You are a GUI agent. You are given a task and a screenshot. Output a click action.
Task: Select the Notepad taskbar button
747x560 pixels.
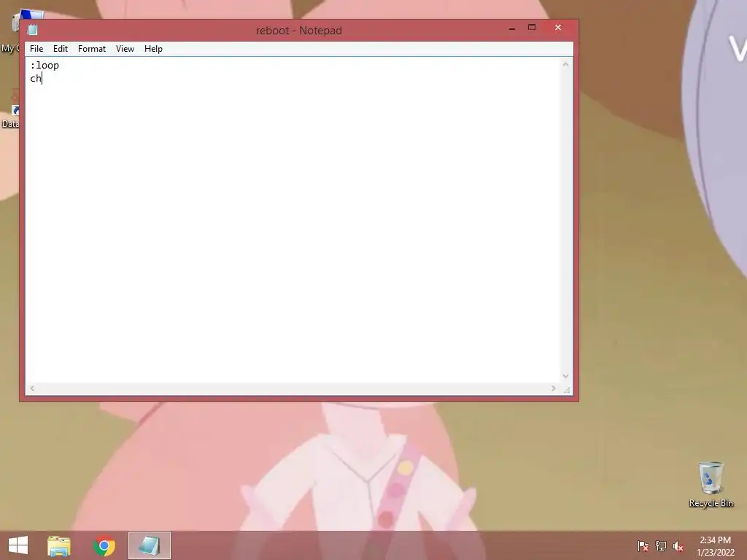click(149, 545)
